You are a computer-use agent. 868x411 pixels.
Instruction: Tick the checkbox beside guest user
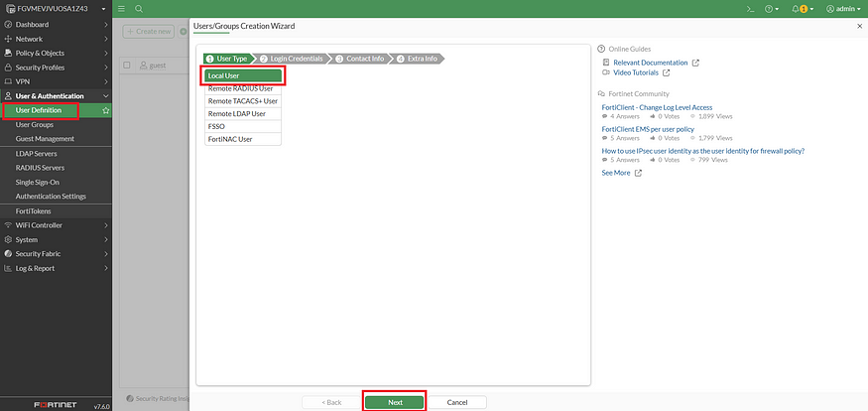pyautogui.click(x=127, y=66)
